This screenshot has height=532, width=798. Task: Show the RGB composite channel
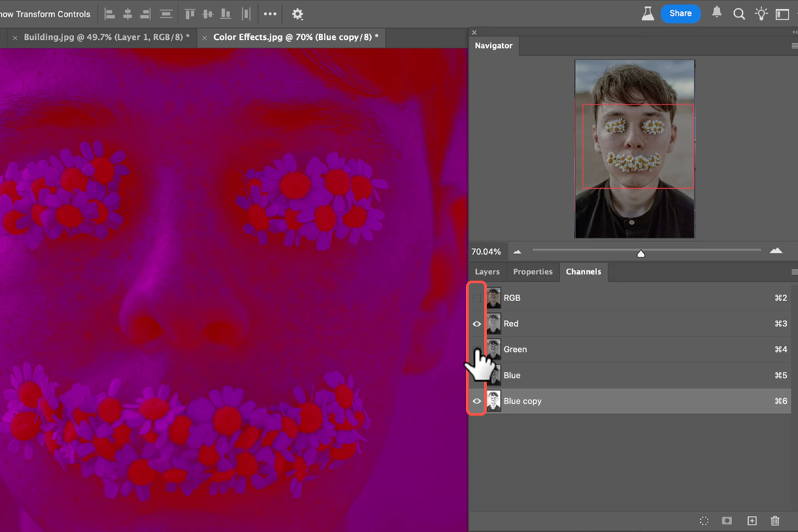476,299
